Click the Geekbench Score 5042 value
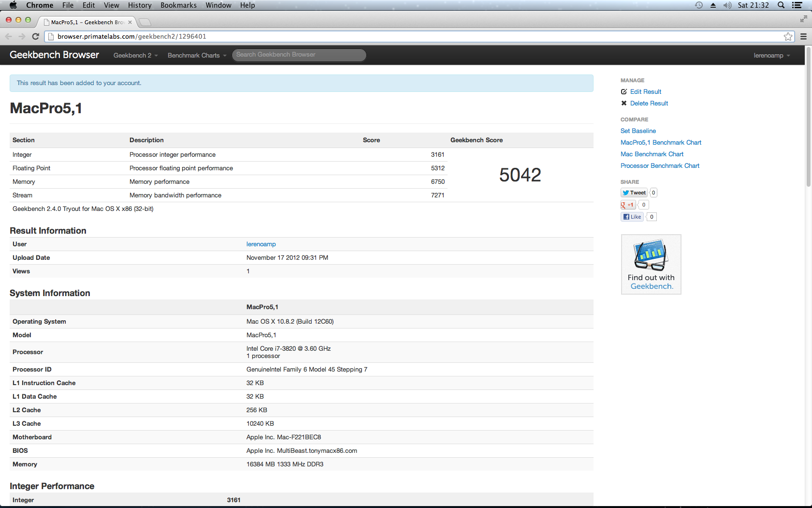This screenshot has height=508, width=812. (520, 175)
